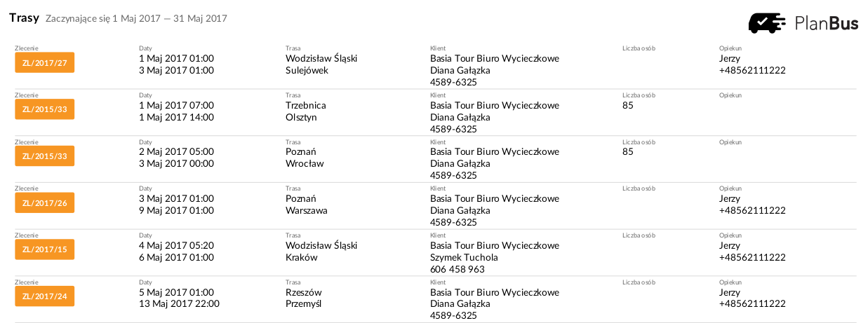Image resolution: width=868 pixels, height=323 pixels.
Task: Click the Trasy page heading
Action: tap(24, 18)
